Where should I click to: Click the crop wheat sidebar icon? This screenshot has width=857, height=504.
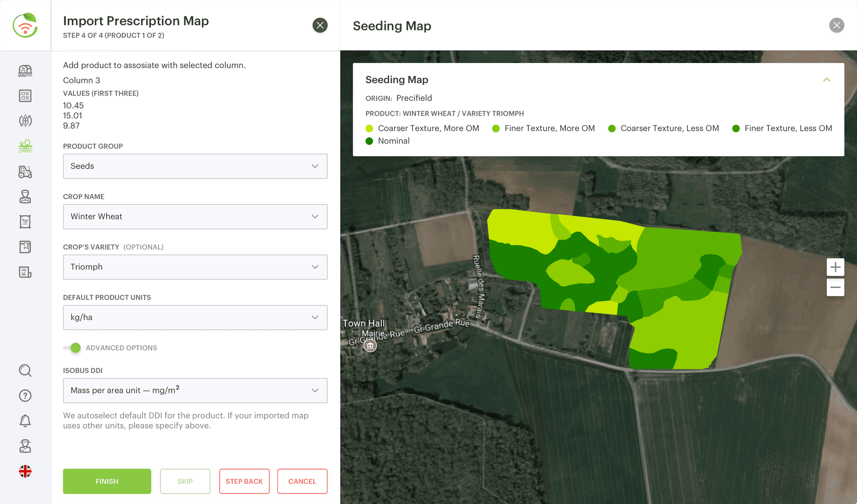(25, 121)
